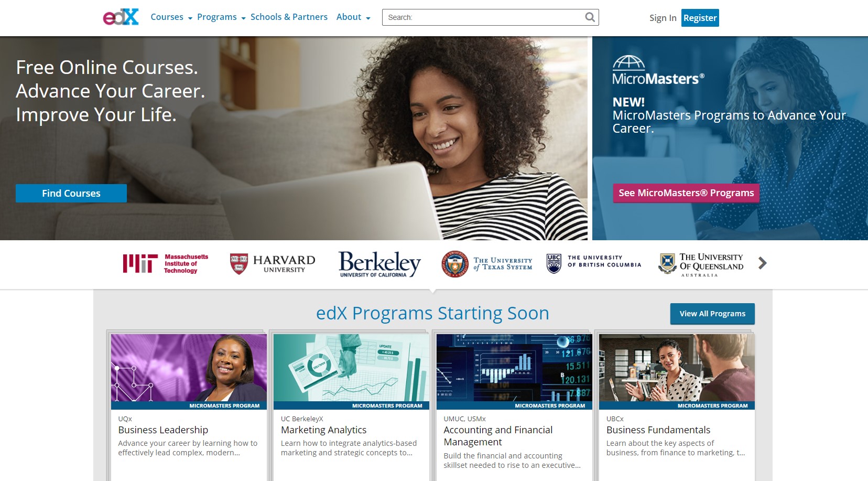868x481 pixels.
Task: Open the MIT logo link
Action: (166, 263)
